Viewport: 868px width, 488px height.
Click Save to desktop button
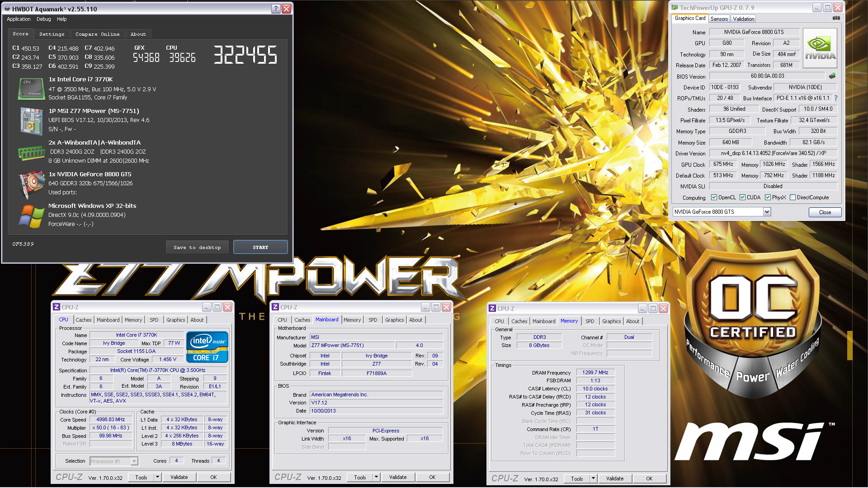point(197,247)
